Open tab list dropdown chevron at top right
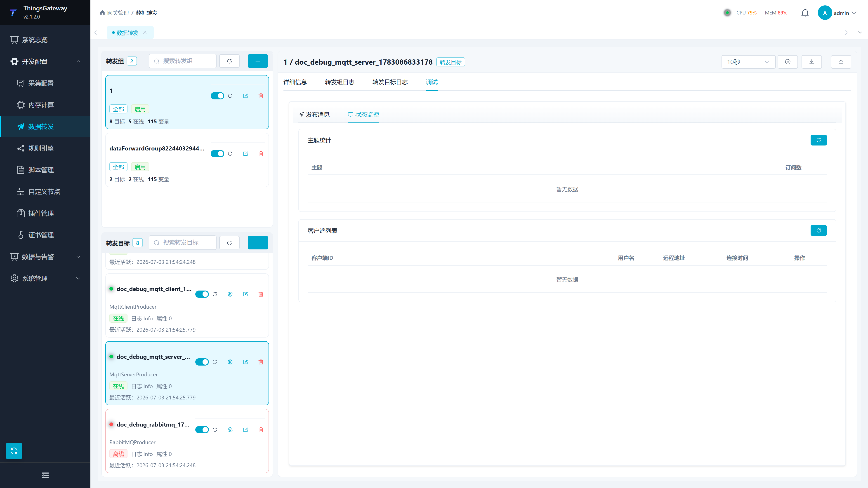The width and height of the screenshot is (868, 488). tap(860, 33)
